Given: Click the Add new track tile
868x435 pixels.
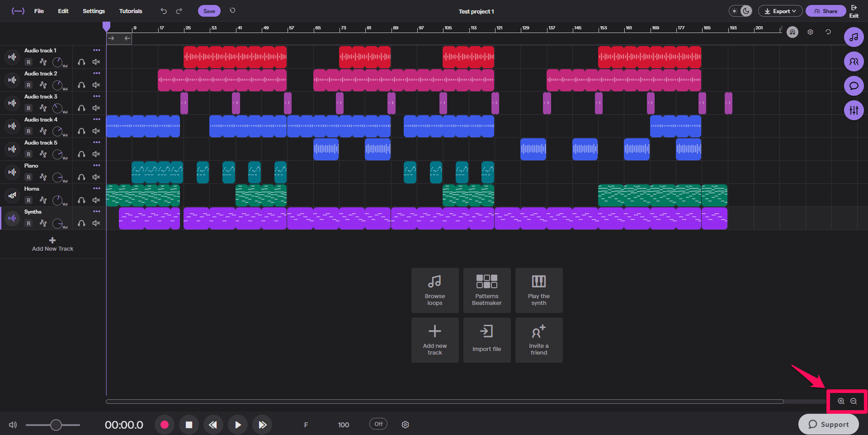Looking at the screenshot, I should [x=435, y=340].
